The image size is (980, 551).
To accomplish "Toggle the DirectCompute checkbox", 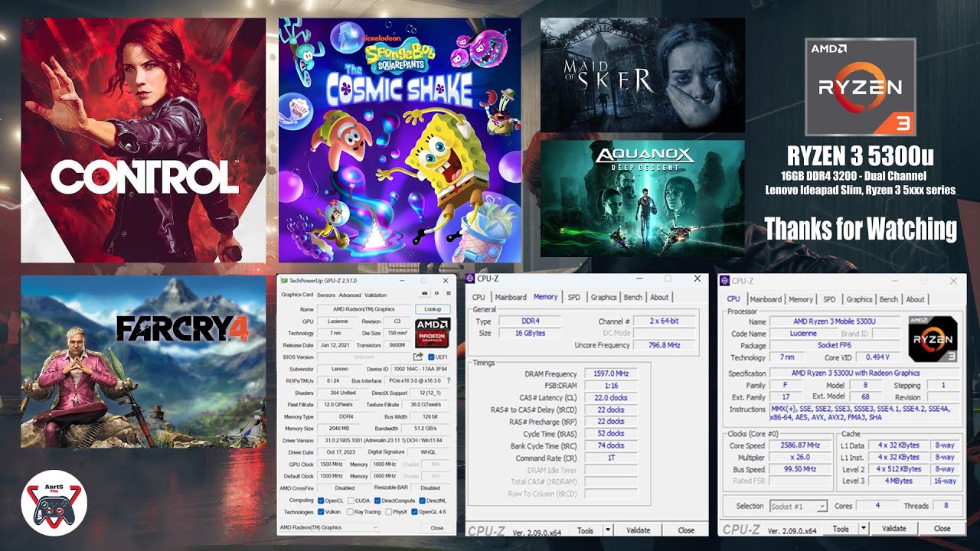I will (x=377, y=500).
